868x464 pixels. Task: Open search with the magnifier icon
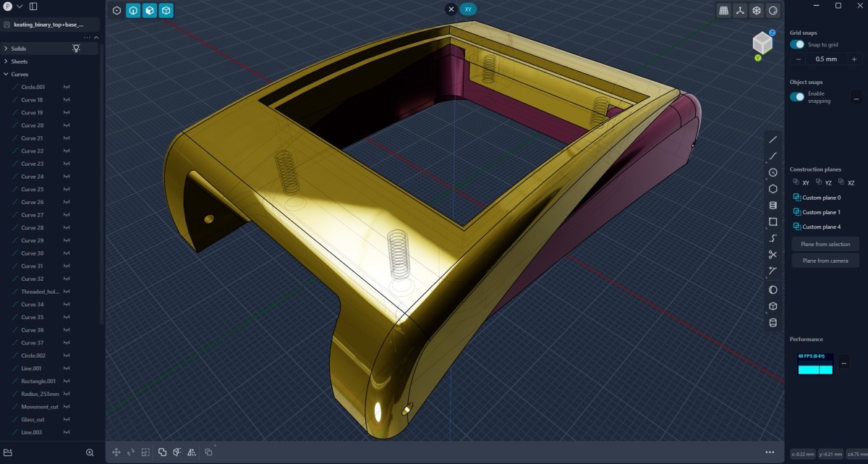(90, 452)
